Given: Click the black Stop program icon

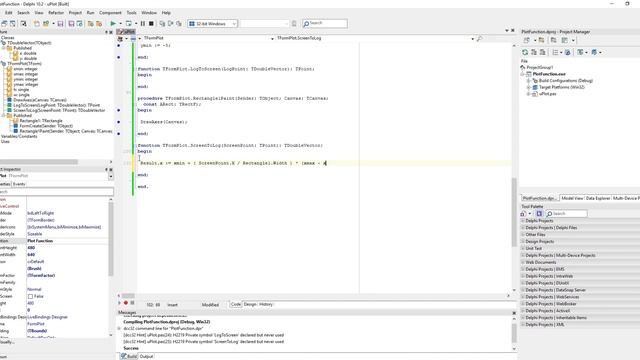Looking at the screenshot, I should tap(151, 24).
